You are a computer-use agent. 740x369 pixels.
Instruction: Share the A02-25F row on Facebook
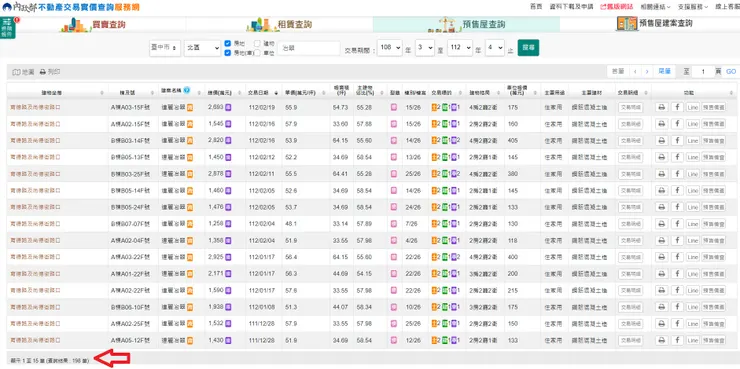677,324
